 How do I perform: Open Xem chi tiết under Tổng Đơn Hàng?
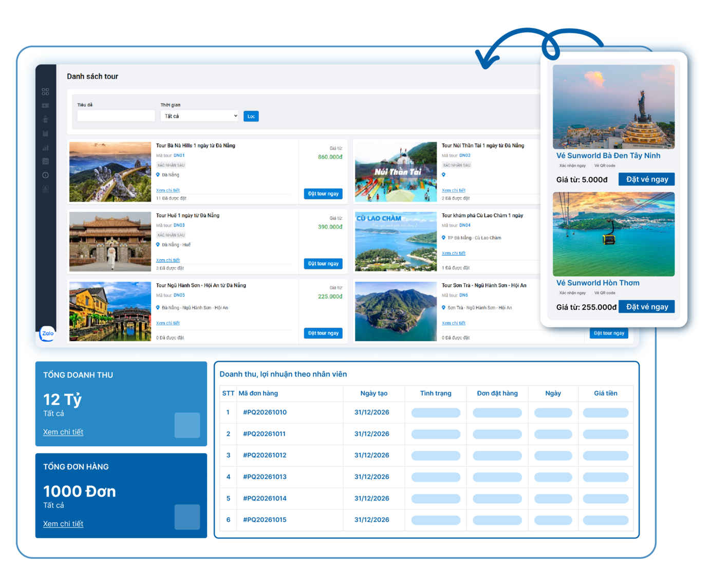[x=63, y=524]
